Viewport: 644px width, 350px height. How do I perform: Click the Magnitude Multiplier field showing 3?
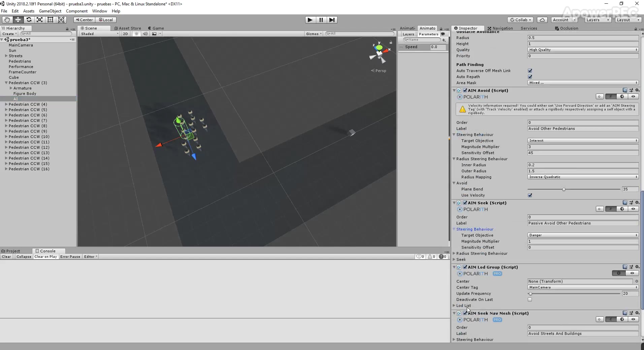pos(583,147)
